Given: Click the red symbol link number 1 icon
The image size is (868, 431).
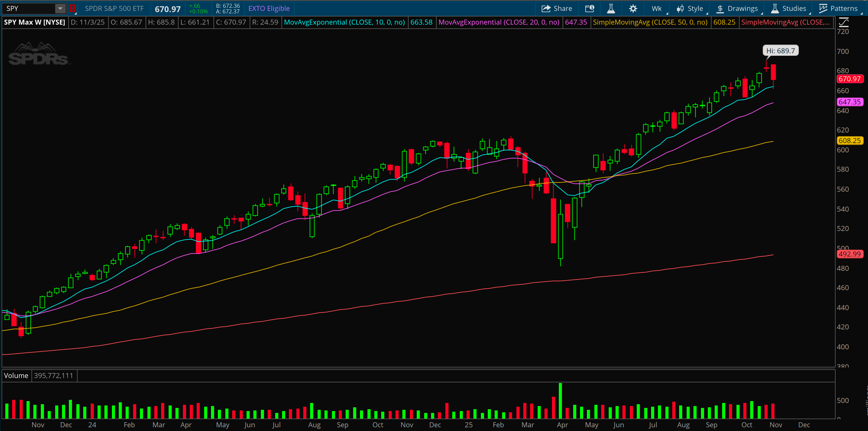Looking at the screenshot, I should (72, 8).
